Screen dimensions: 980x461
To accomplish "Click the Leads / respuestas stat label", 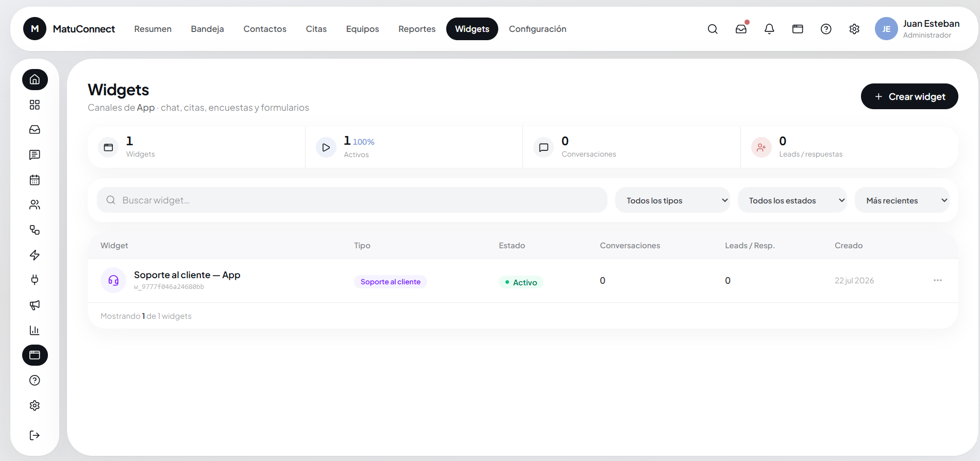I will pyautogui.click(x=810, y=154).
